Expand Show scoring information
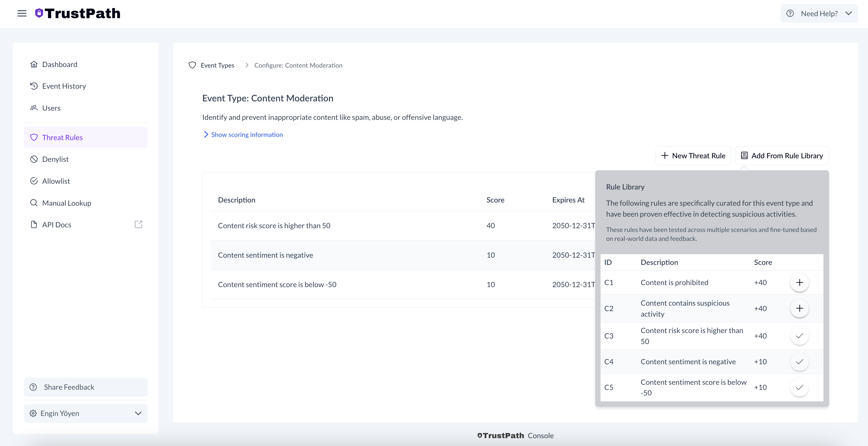This screenshot has height=446, width=868. click(243, 135)
